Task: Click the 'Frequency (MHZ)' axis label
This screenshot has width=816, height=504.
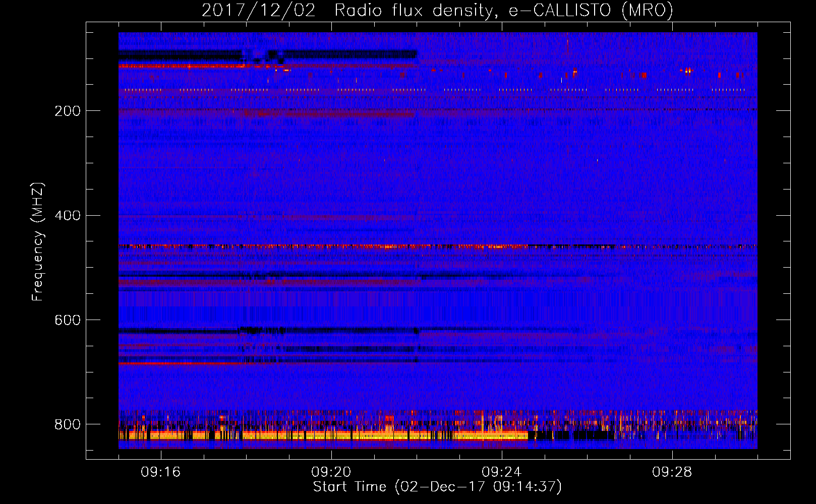Action: [x=37, y=242]
